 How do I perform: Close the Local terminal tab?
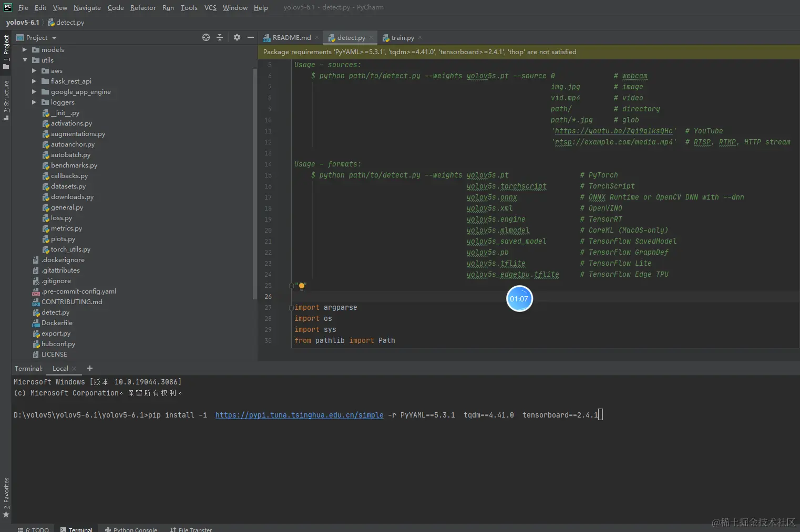click(x=74, y=369)
